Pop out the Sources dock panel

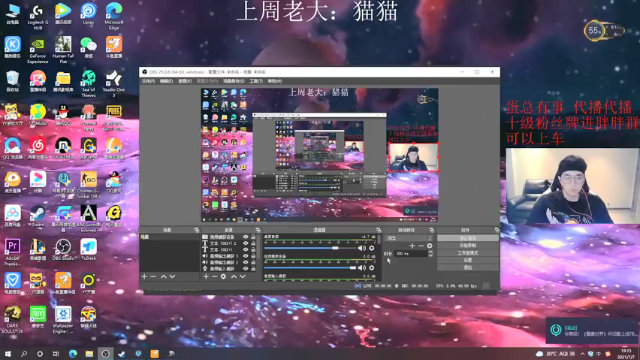[x=258, y=230]
